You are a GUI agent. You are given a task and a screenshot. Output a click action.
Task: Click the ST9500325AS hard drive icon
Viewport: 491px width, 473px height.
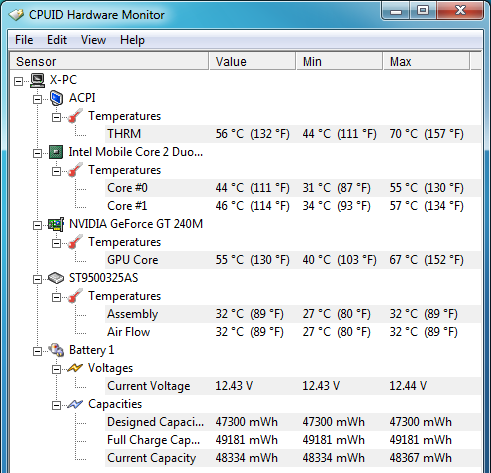(x=56, y=278)
